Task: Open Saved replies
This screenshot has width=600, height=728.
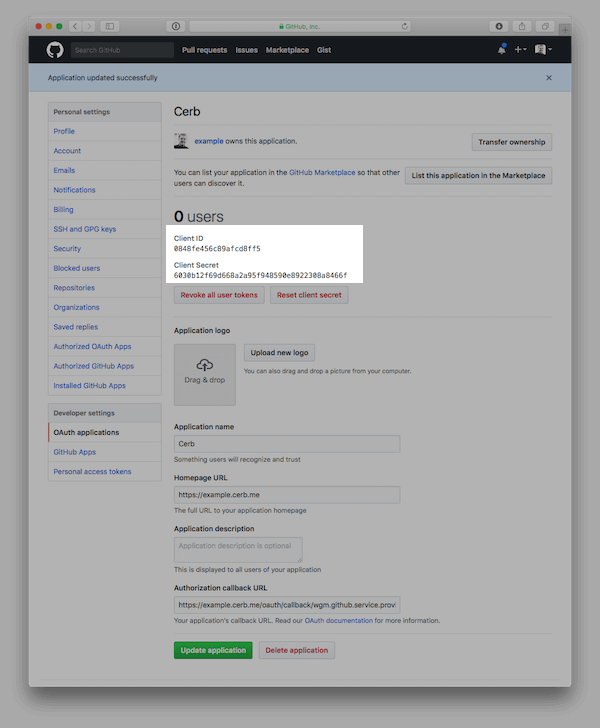Action: coord(105,327)
